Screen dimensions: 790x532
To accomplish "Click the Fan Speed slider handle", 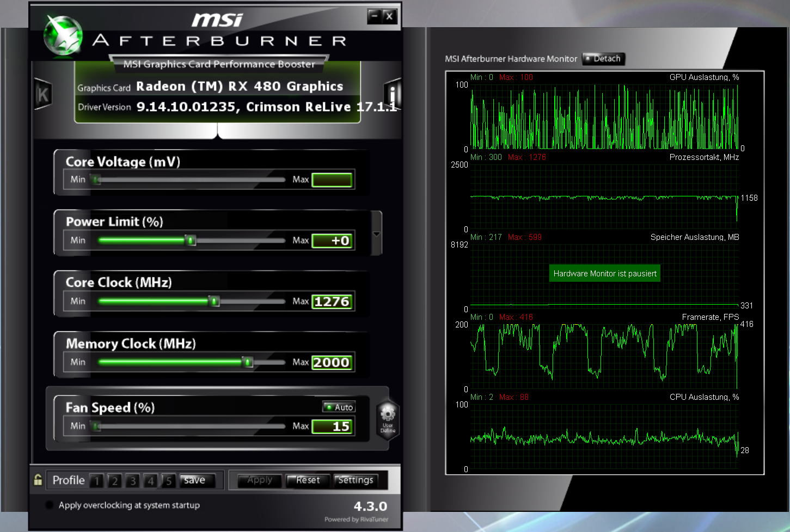I will 96,426.
